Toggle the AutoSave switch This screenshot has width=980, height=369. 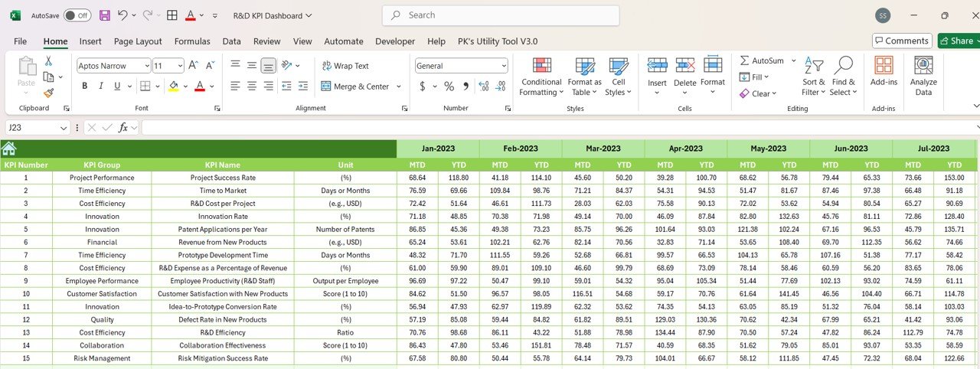click(77, 15)
